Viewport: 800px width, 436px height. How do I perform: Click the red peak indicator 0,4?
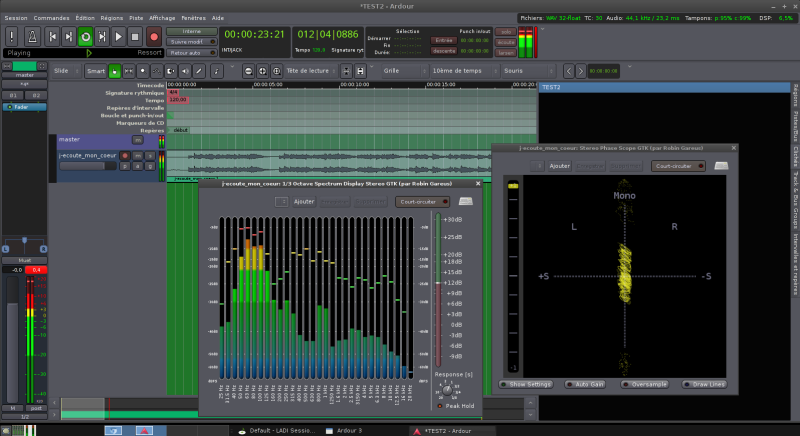click(34, 270)
